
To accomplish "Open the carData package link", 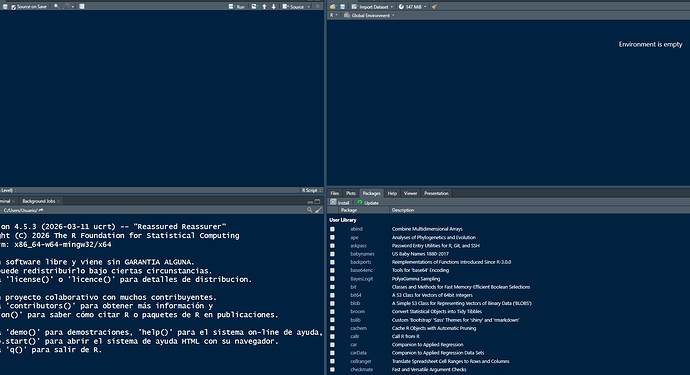I will tap(358, 353).
